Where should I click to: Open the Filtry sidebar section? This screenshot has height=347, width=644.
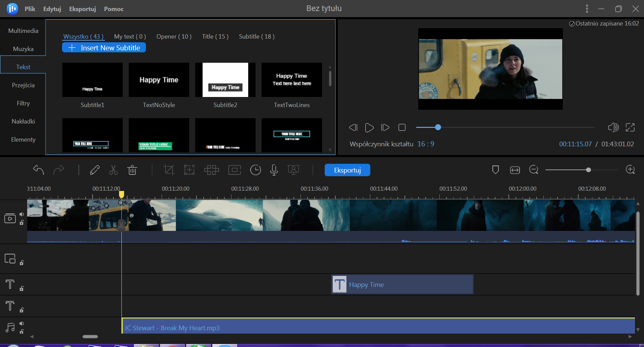click(23, 103)
